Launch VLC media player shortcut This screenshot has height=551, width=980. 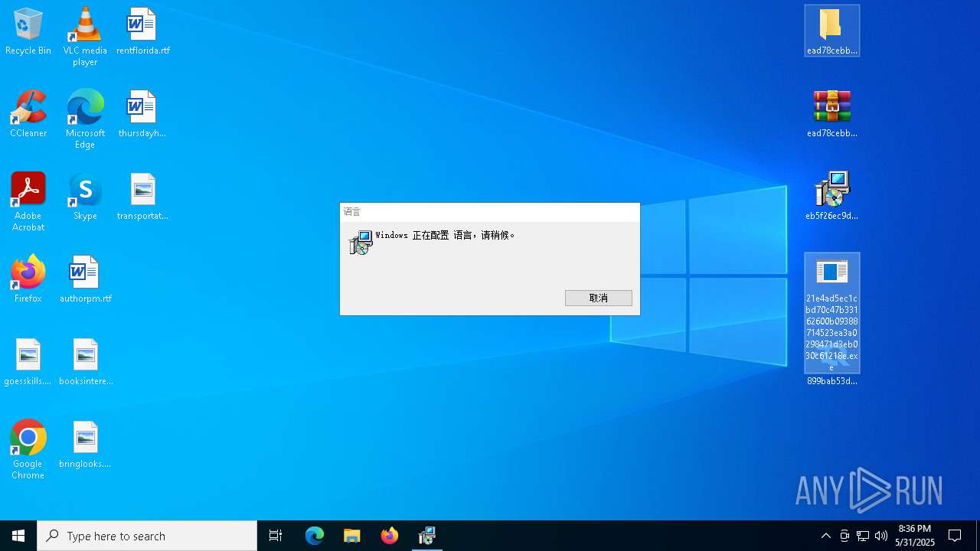pyautogui.click(x=85, y=37)
